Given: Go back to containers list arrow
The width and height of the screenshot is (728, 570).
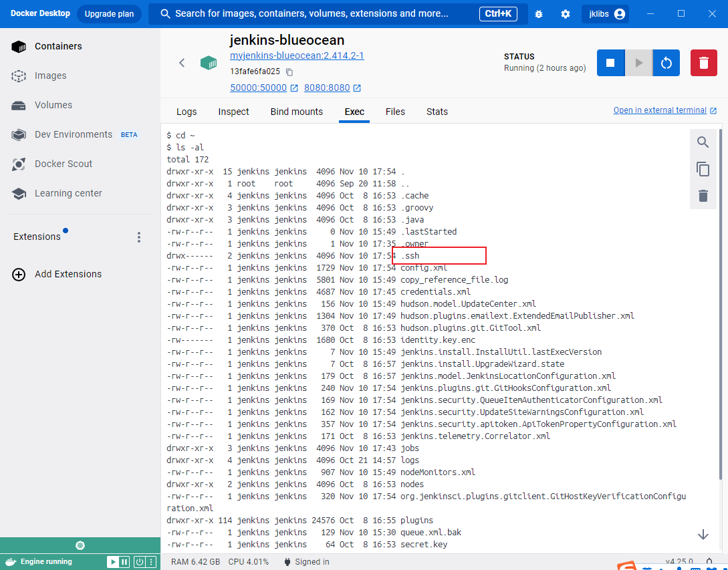Looking at the screenshot, I should point(182,63).
